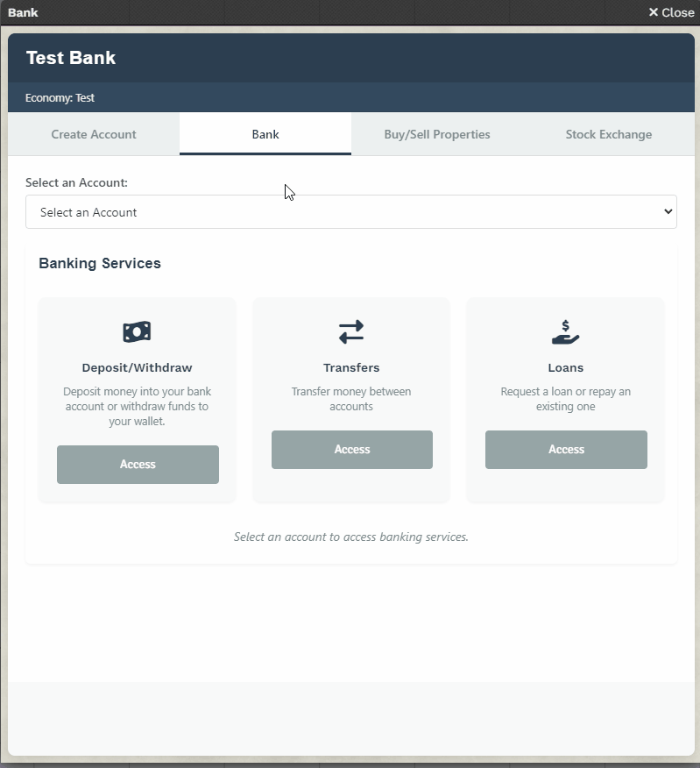Open the Select an Account dropdown
Viewport: 700px width, 768px height.
coord(351,211)
